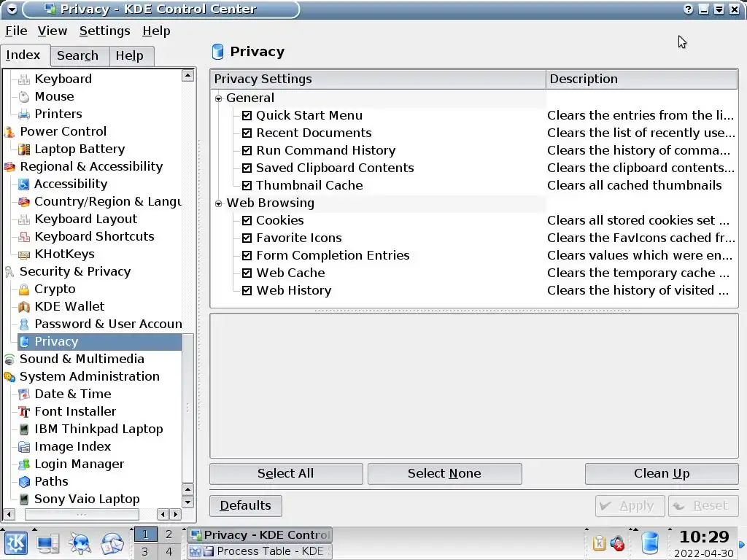
Task: Click the Font Installer icon
Action: (x=24, y=411)
